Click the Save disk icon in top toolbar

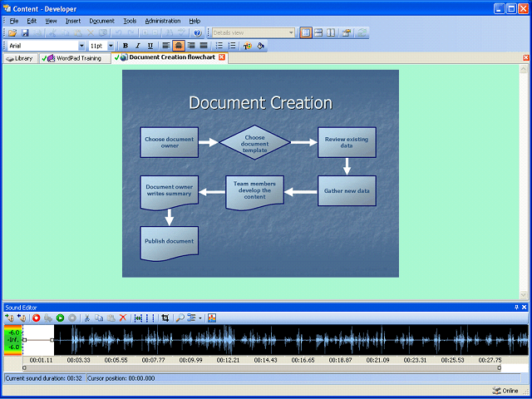coord(25,32)
